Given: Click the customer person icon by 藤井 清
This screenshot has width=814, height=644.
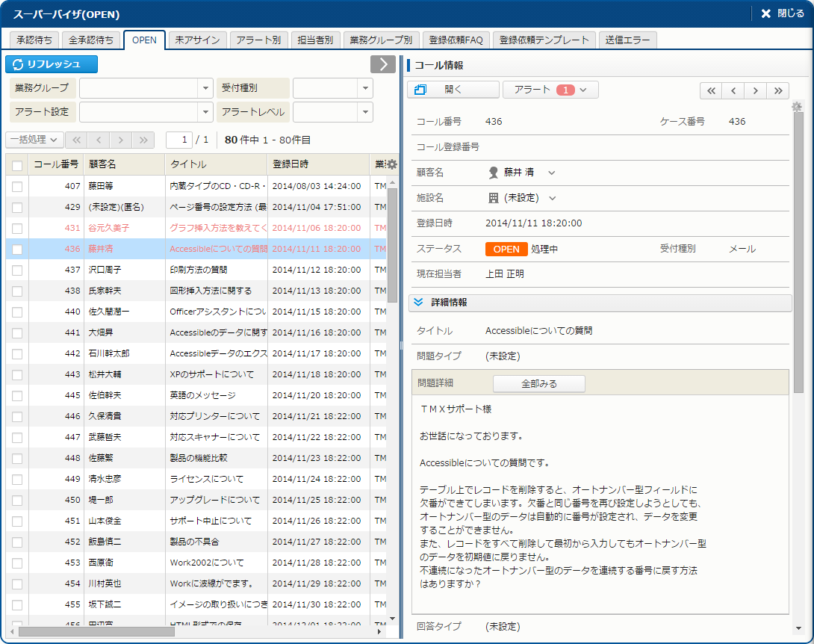Looking at the screenshot, I should coord(493,173).
